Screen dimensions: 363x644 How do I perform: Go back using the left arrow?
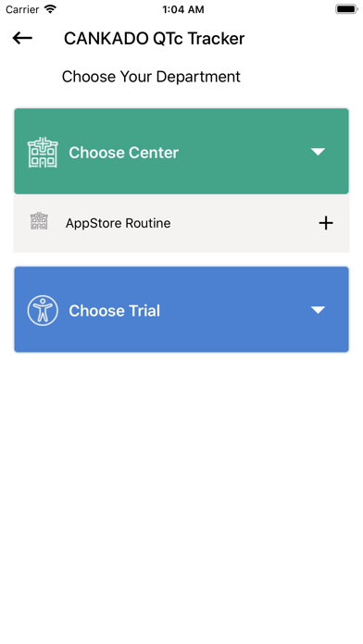click(22, 38)
